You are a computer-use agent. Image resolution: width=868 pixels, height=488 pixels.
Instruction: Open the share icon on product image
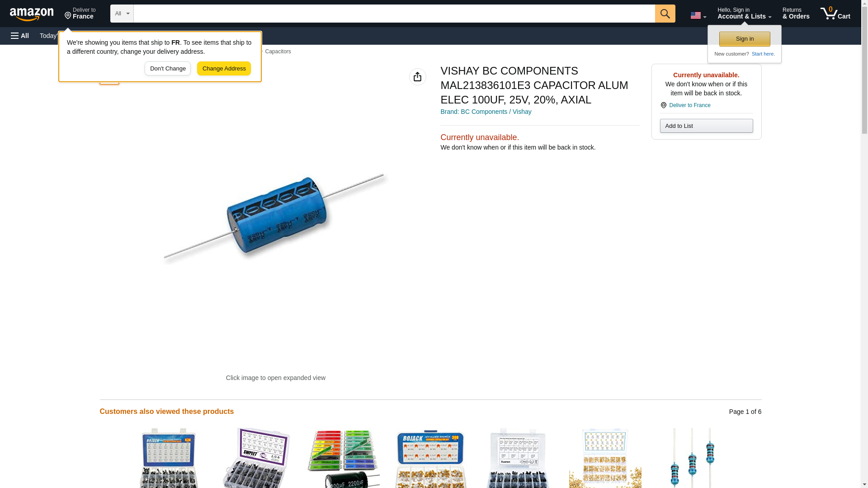417,77
